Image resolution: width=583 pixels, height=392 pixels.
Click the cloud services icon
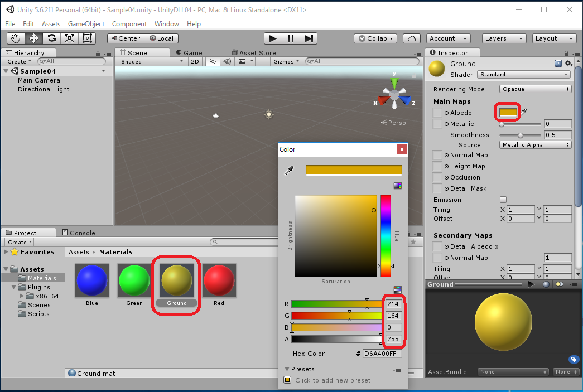(411, 38)
